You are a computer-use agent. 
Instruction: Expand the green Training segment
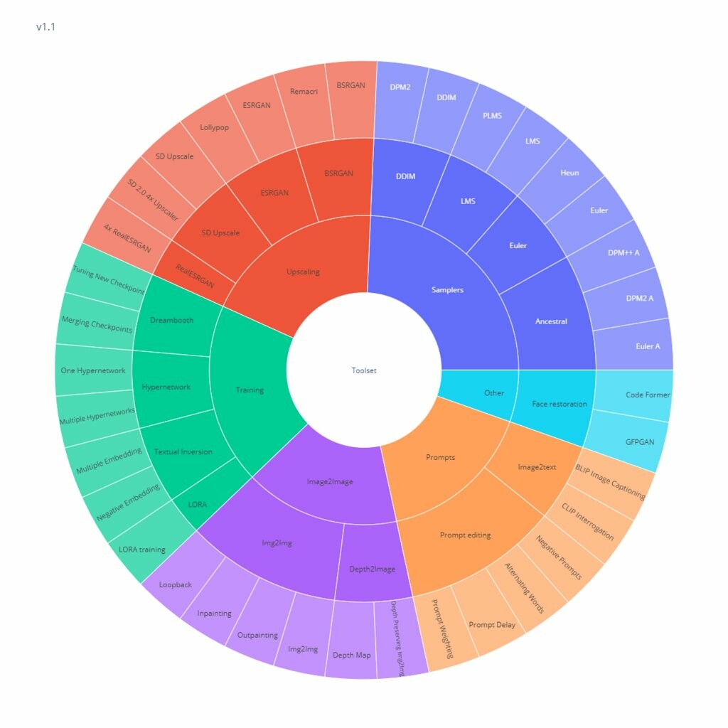pyautogui.click(x=250, y=390)
